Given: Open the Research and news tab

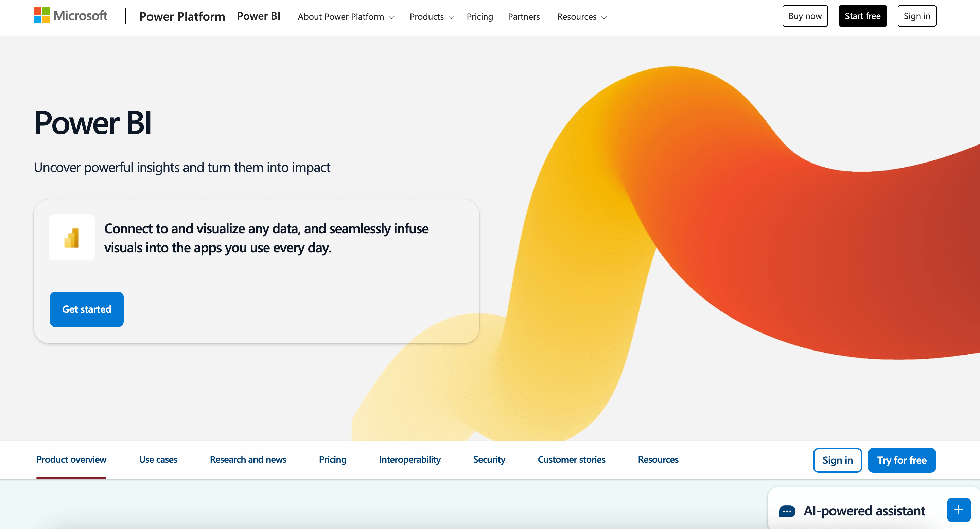Looking at the screenshot, I should 248,459.
